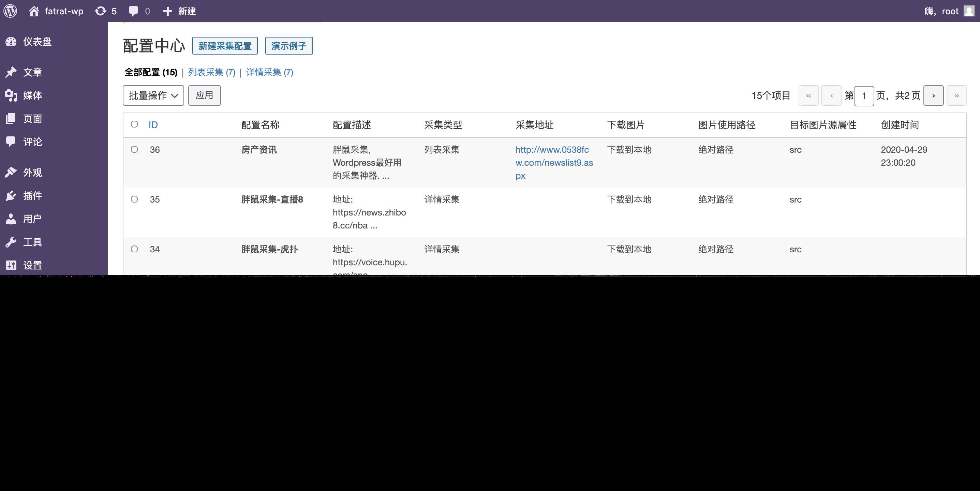Open the WordPress logo menu

[10, 11]
